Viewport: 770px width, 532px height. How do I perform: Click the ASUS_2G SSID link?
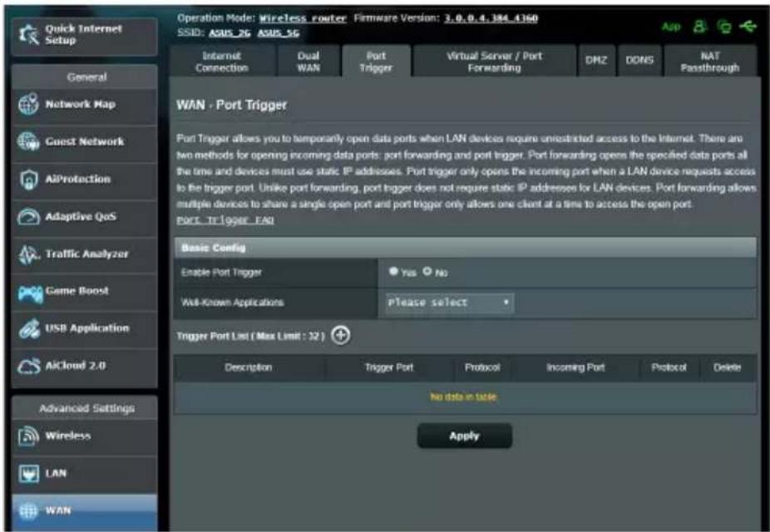(230, 33)
